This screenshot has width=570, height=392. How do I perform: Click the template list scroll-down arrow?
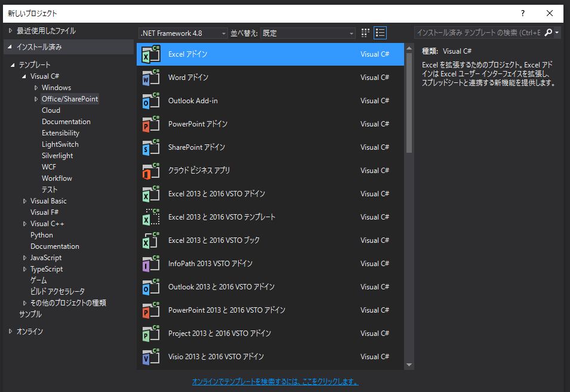tap(409, 365)
